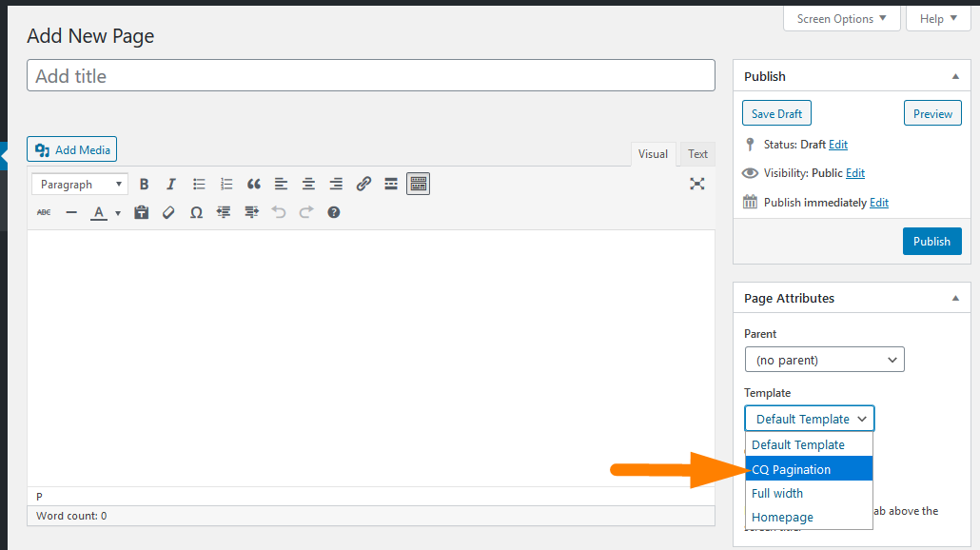Choose the CQ Pagination template

[x=809, y=469]
